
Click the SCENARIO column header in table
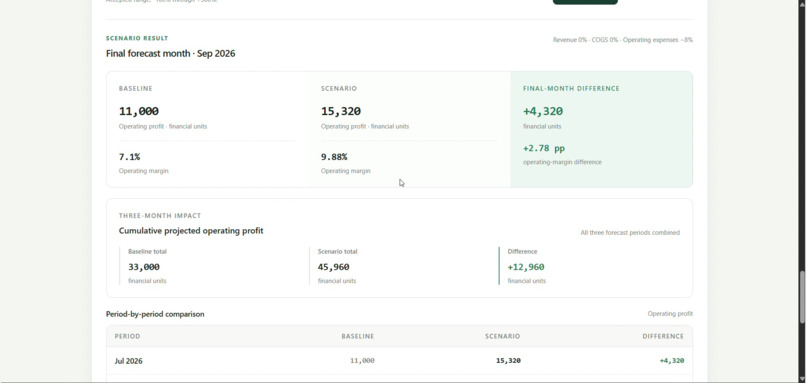tap(502, 336)
